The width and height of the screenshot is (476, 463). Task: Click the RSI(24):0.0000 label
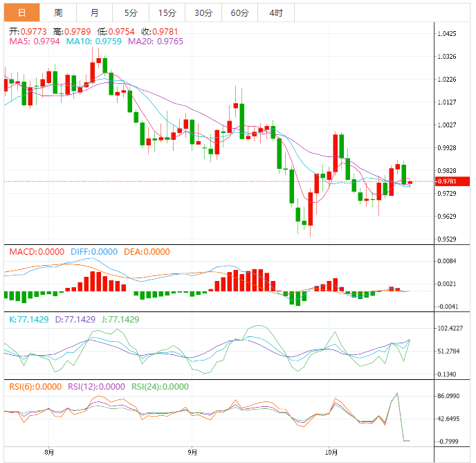pyautogui.click(x=160, y=387)
